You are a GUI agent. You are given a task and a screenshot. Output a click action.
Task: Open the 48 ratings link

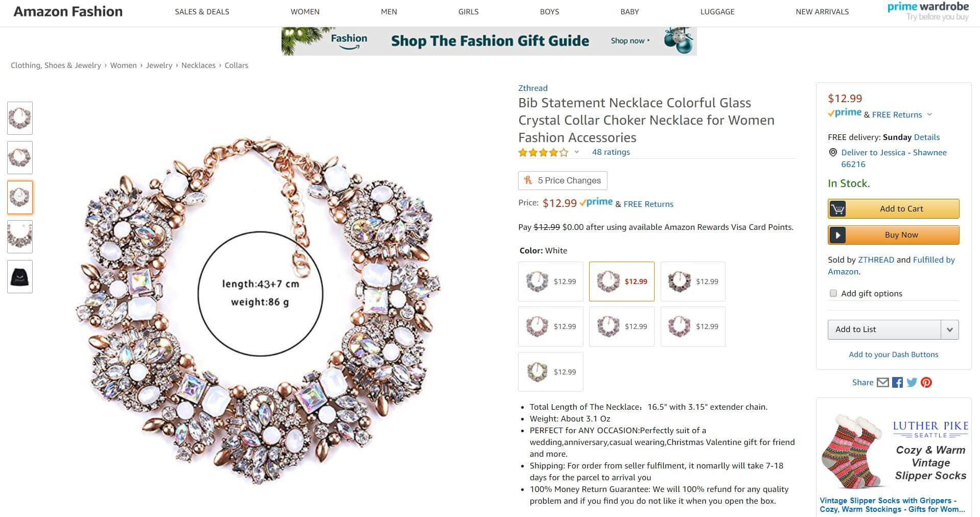[x=611, y=152]
